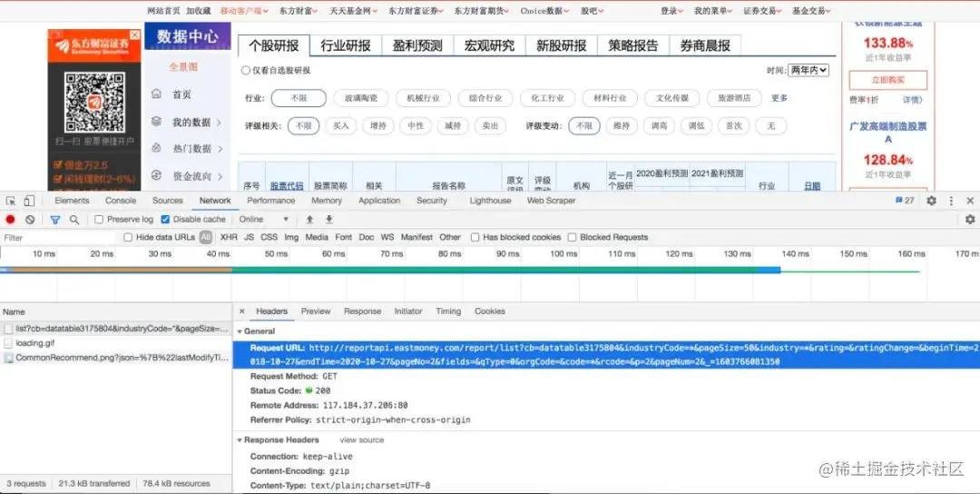Open DevTools more options menu
This screenshot has width=980, height=494.
click(951, 201)
